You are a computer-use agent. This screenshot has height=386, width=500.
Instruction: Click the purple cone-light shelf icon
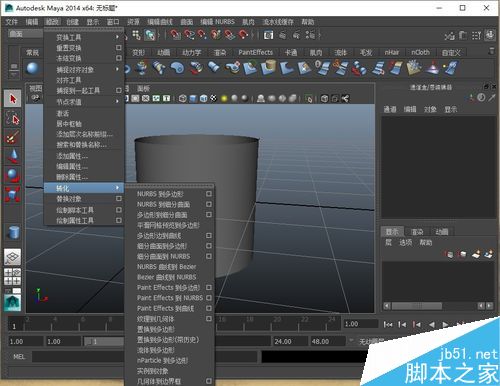click(432, 68)
